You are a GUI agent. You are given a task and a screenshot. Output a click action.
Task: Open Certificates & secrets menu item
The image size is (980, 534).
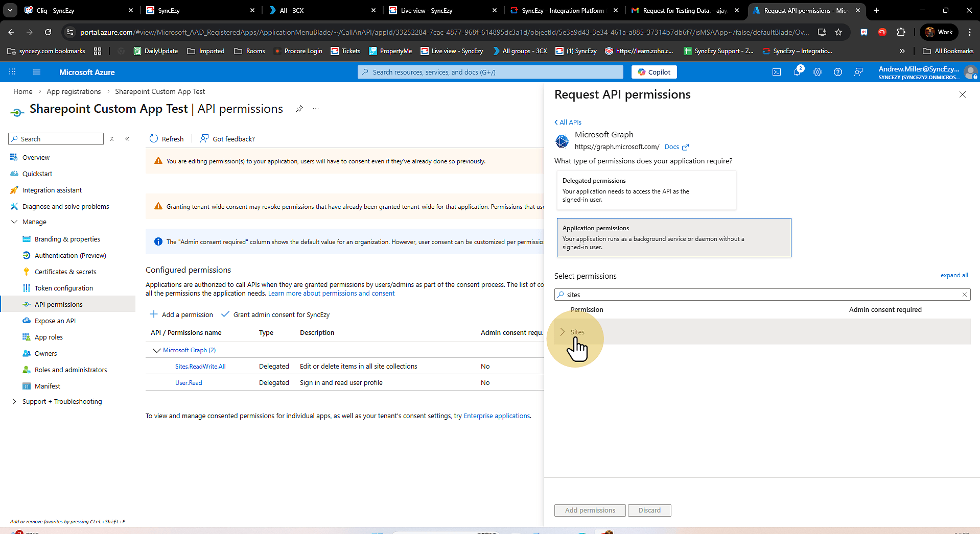(x=65, y=272)
